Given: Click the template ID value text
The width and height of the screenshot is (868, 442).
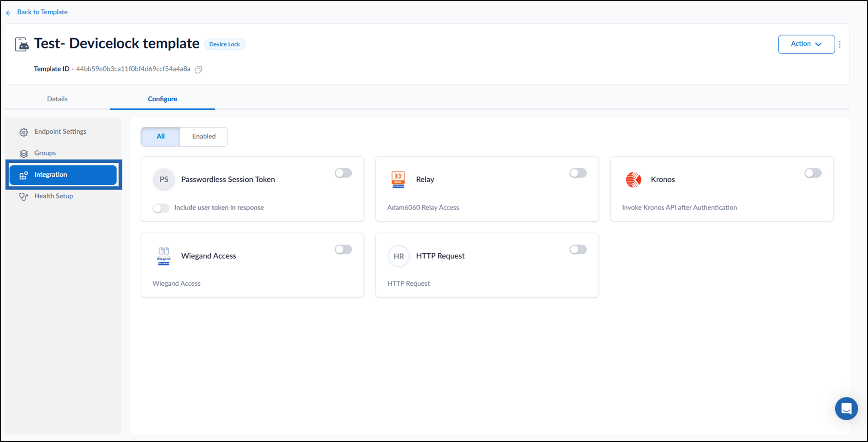Looking at the screenshot, I should 133,69.
